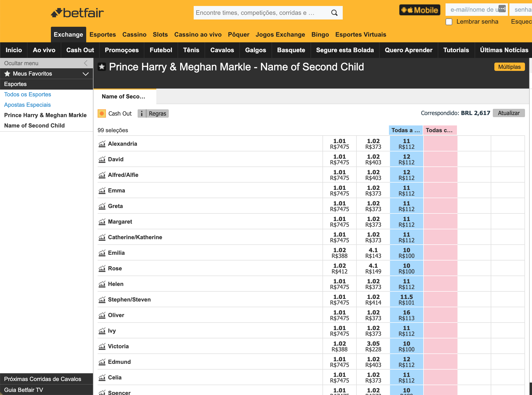Tick the Lembrar senha checkbox
Viewport: 532px width, 395px height.
pyautogui.click(x=449, y=22)
